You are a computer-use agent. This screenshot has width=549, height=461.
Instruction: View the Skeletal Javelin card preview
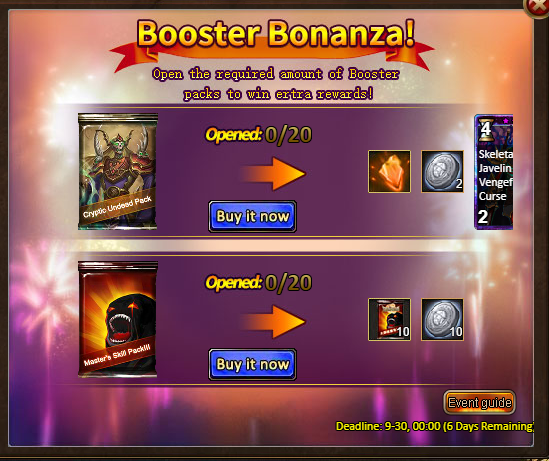point(494,172)
